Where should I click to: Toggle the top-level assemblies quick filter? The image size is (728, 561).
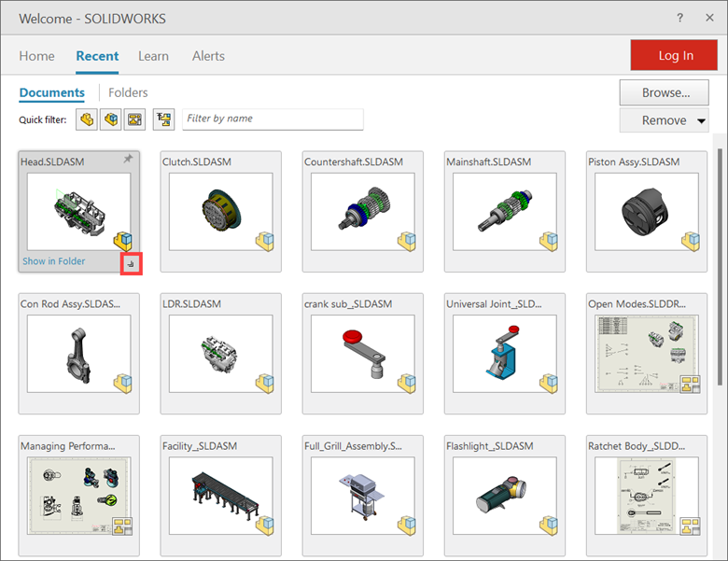click(164, 119)
